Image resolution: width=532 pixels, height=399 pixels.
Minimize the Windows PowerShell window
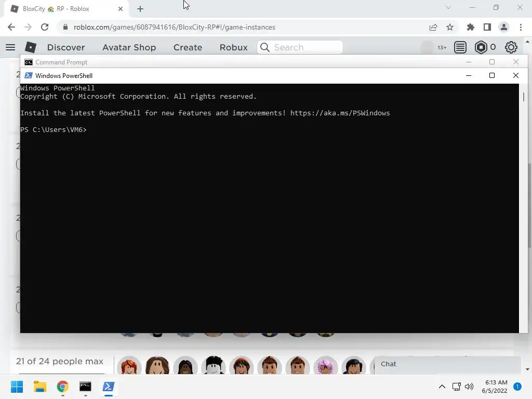[x=469, y=75]
